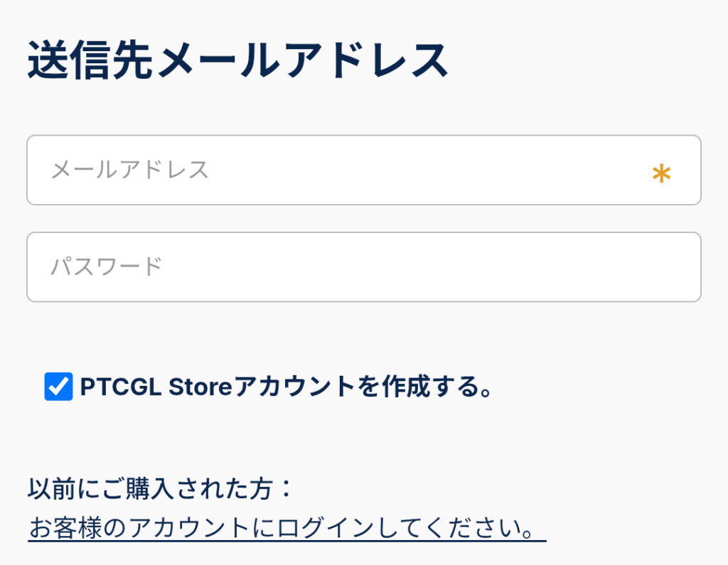The height and width of the screenshot is (565, 728).
Task: Click the 送信先メールアドレス heading
Action: coord(238,62)
